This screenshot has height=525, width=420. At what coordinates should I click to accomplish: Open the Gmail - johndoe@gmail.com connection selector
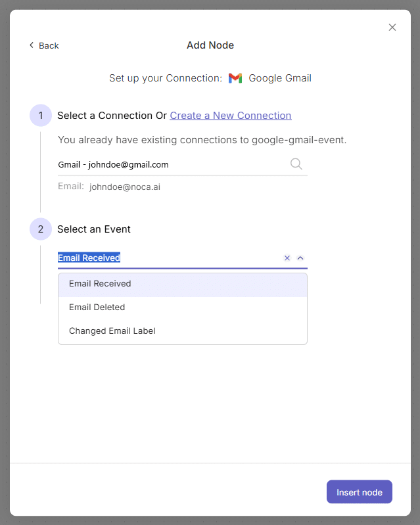pos(183,164)
